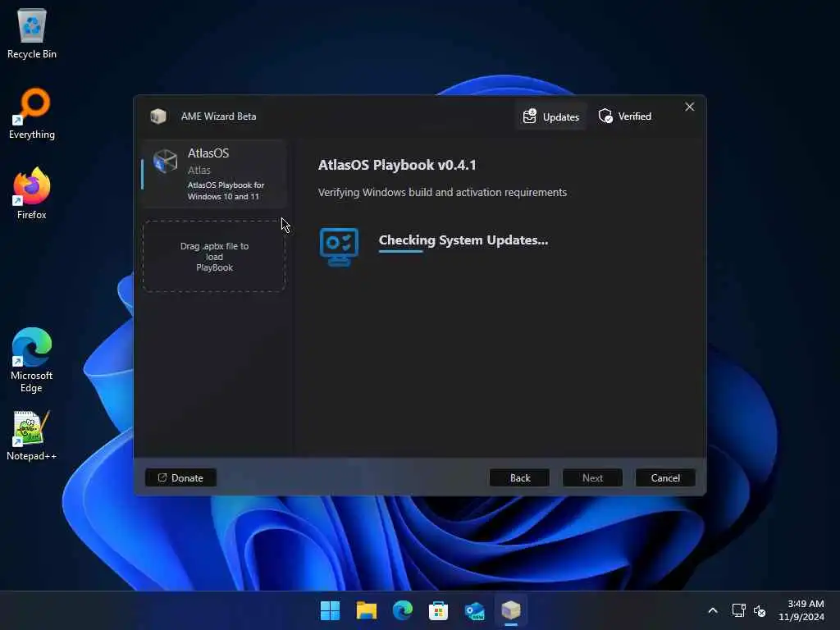
Task: Click the AME Wizard box logo in the title bar
Action: [x=158, y=116]
